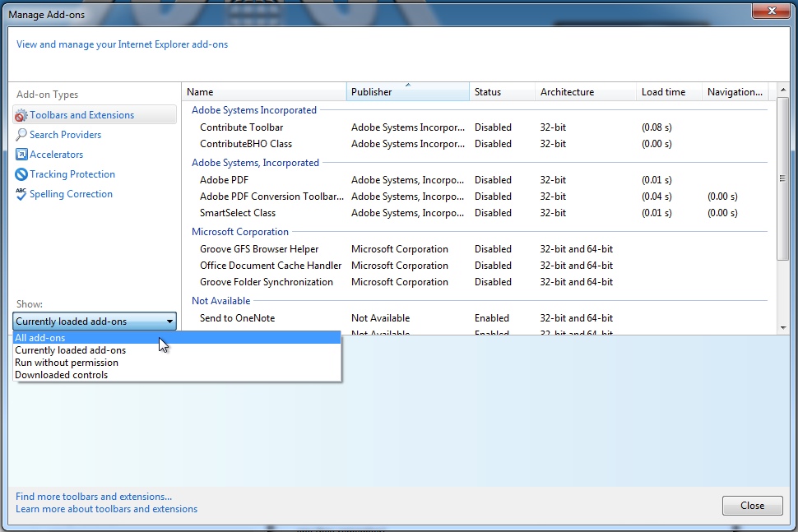Click Enabled status of Send to OneNote

click(x=492, y=318)
